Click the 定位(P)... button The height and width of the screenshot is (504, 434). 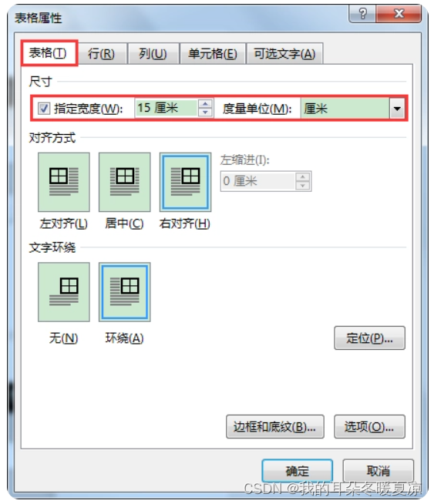(x=370, y=338)
